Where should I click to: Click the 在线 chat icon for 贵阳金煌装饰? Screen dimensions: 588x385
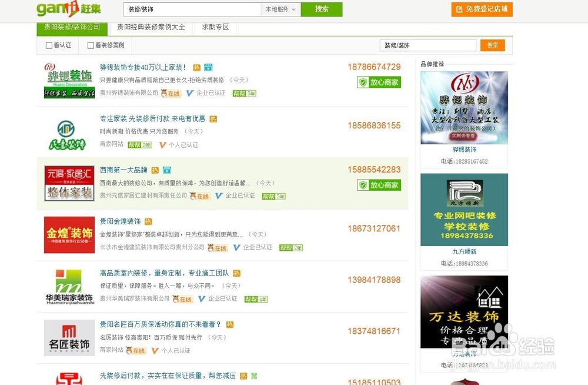click(x=217, y=248)
